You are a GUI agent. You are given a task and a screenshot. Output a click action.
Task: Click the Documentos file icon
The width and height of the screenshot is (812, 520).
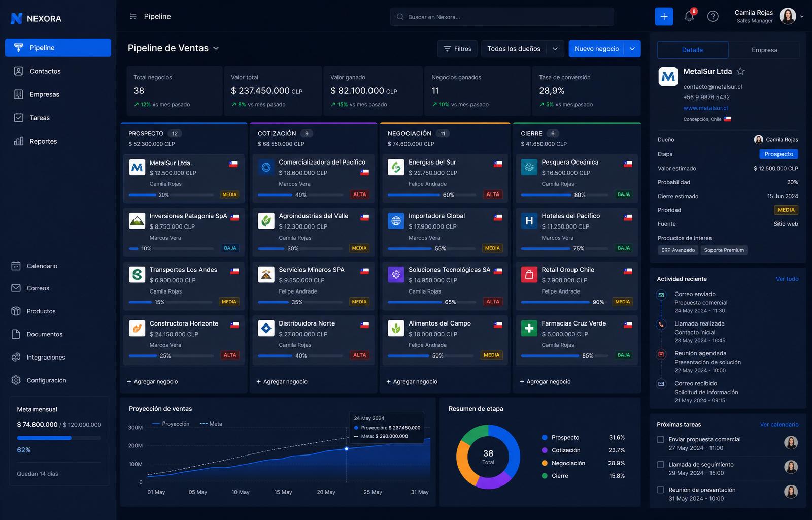point(16,334)
